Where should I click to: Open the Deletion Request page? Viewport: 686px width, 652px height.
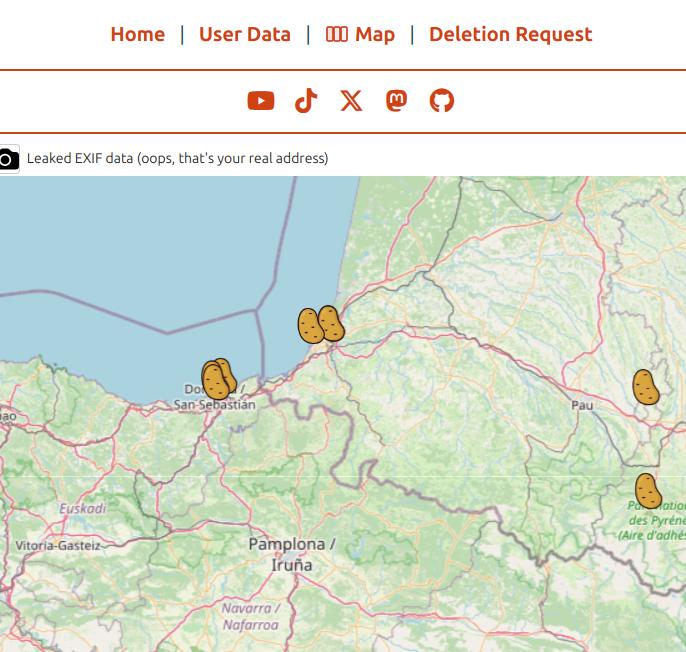510,34
